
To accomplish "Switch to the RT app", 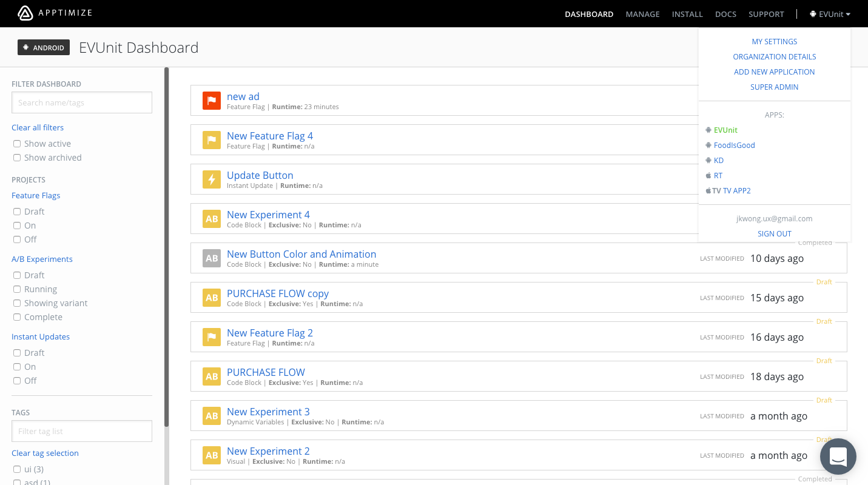I will click(x=718, y=175).
